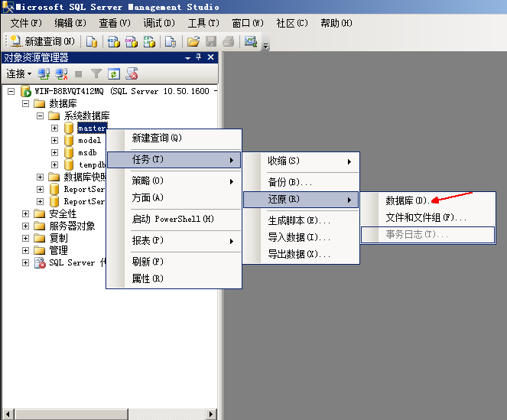This screenshot has width=507, height=420.
Task: Click the Print icon in toolbar
Action: click(x=229, y=41)
